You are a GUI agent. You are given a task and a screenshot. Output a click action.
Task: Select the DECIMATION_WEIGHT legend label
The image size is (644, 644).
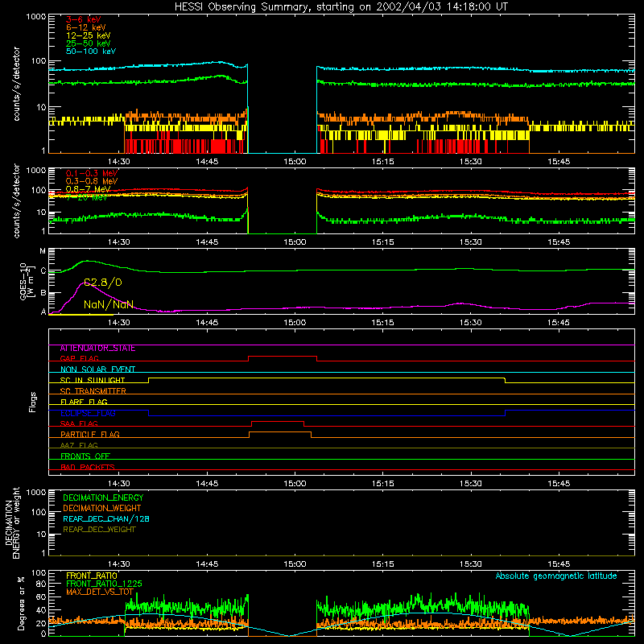tap(102, 508)
